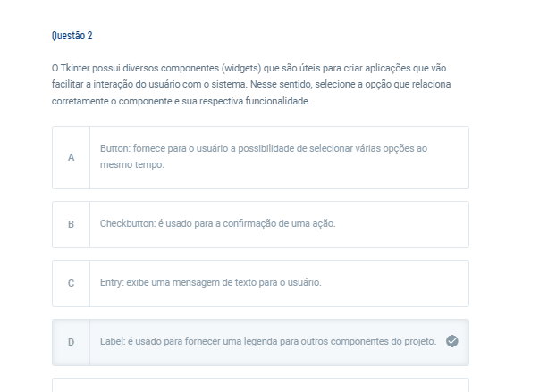548x392 pixels.
Task: Click 'mesmo tempo.' in option A
Action: (x=132, y=164)
